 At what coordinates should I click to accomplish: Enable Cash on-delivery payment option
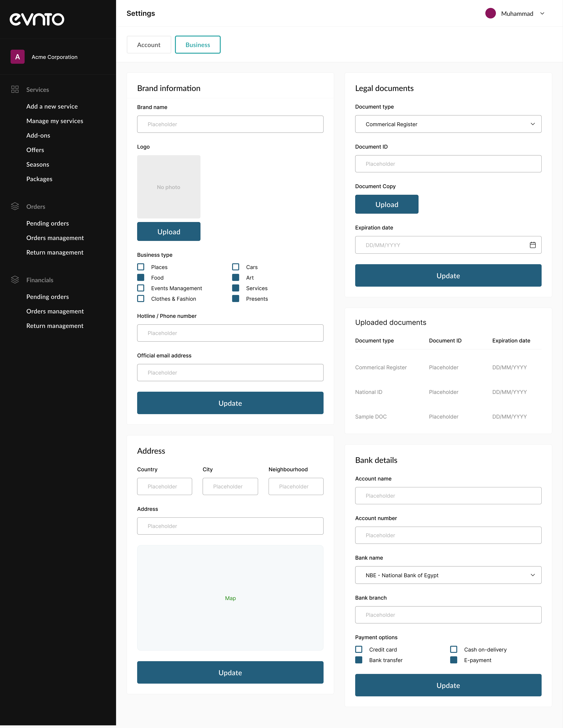pos(454,649)
